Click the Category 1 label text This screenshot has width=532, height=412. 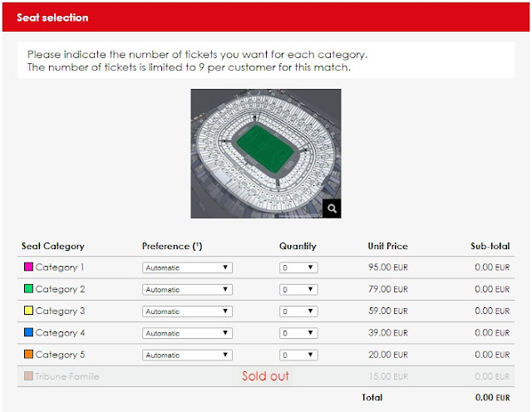click(x=60, y=267)
